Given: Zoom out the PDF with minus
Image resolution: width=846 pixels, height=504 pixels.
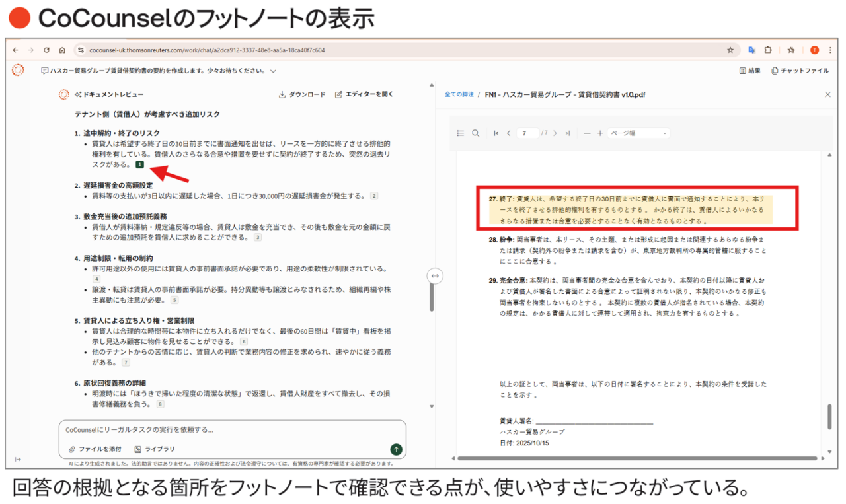Looking at the screenshot, I should pyautogui.click(x=587, y=133).
